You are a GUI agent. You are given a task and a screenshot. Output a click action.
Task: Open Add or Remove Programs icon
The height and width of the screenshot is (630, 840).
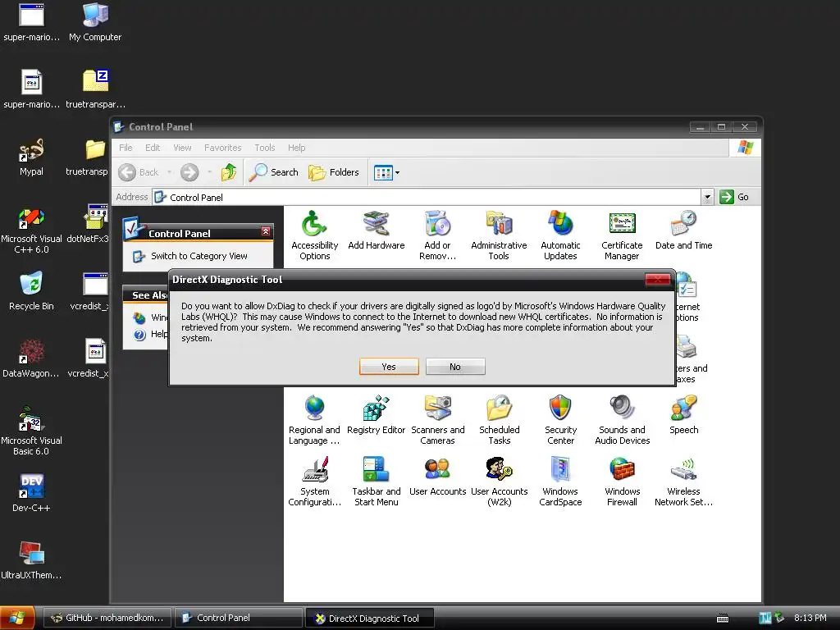(x=437, y=235)
